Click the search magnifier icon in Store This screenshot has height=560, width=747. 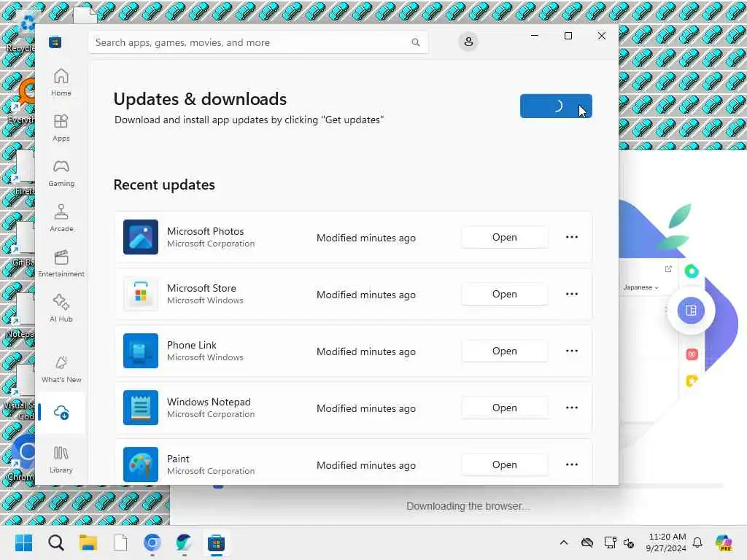click(415, 42)
